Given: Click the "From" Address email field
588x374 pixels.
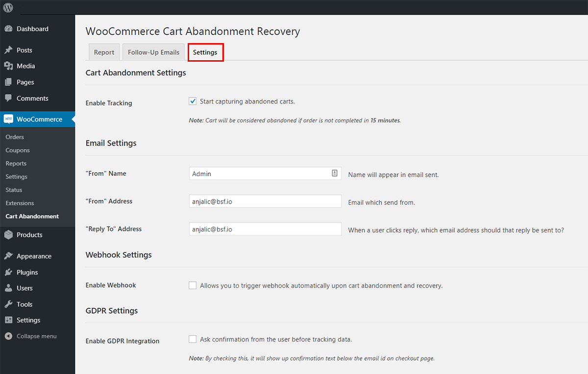Looking at the screenshot, I should (265, 201).
